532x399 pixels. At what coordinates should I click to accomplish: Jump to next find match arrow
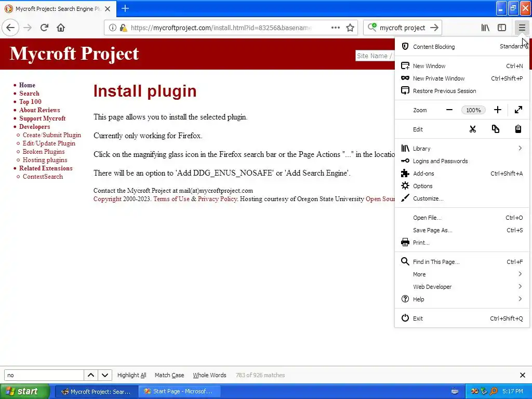tap(105, 375)
